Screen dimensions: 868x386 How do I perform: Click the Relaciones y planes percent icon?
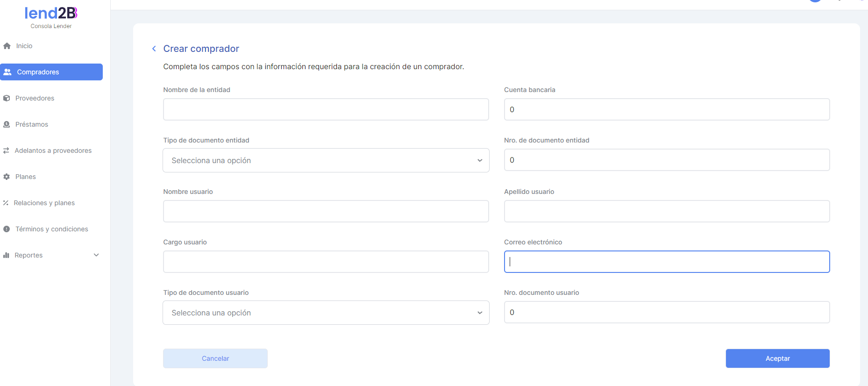[6, 203]
